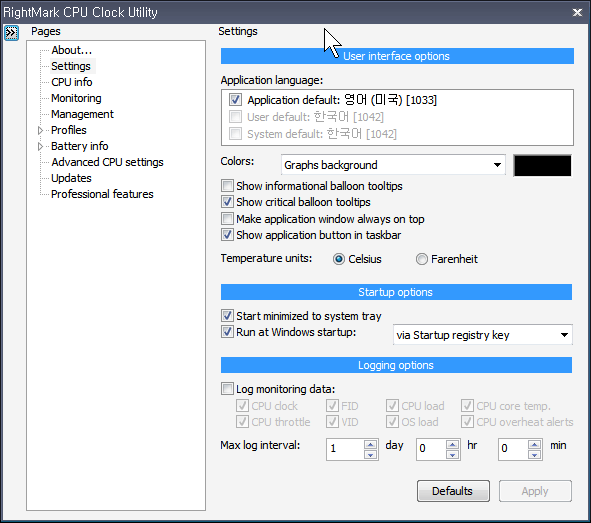Image resolution: width=591 pixels, height=523 pixels.
Task: Click the Startup options section header
Action: 396,292
